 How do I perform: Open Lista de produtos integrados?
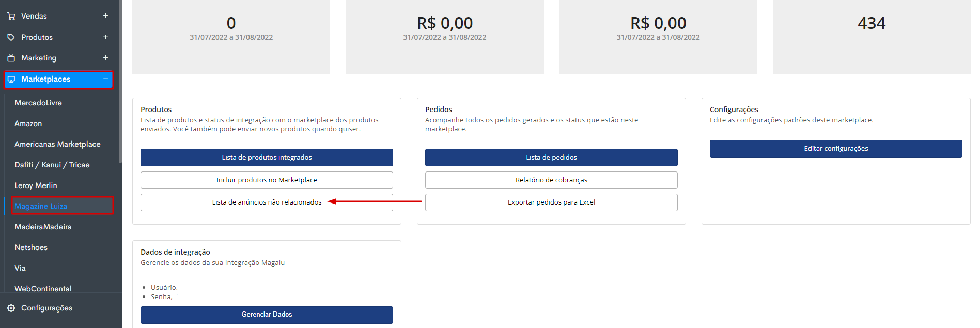coord(267,158)
